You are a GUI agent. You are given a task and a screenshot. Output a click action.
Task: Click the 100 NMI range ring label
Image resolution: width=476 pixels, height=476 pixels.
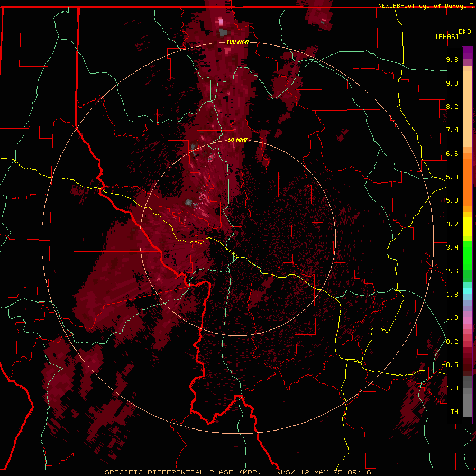(x=237, y=42)
